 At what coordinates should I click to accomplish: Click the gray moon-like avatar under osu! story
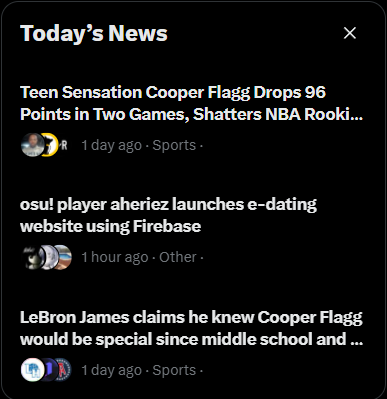[x=47, y=257]
